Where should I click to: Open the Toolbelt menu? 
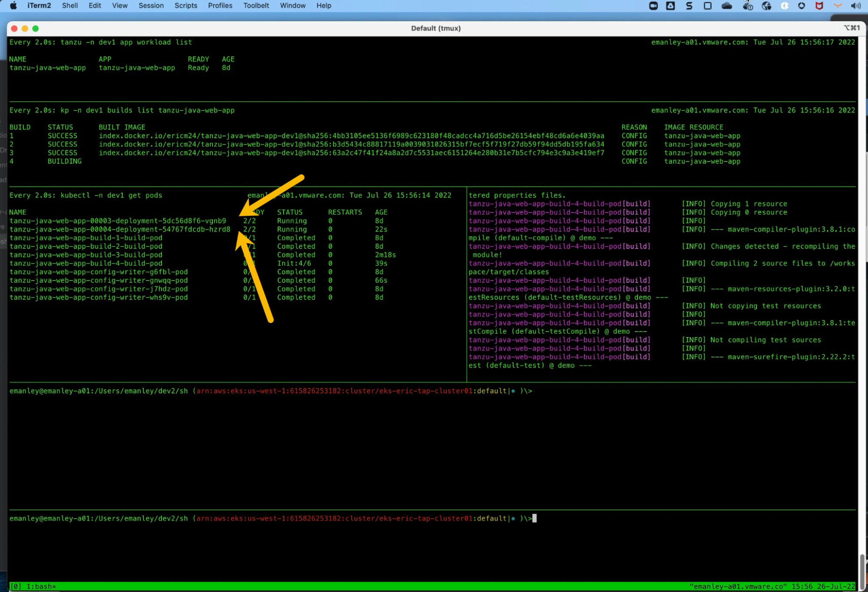pos(256,6)
